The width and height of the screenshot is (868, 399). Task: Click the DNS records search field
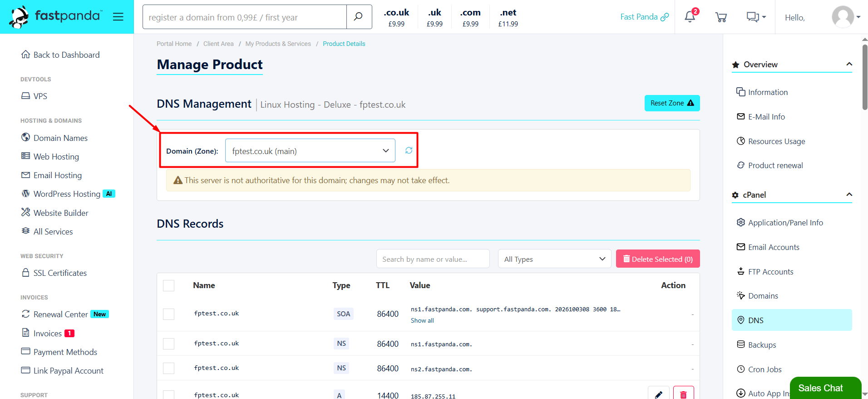pos(433,259)
